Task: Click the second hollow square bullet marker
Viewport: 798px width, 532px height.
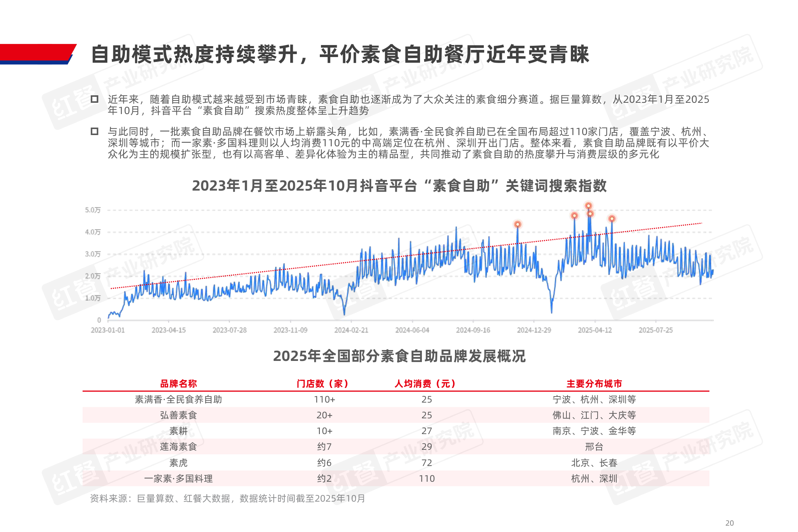Action: tap(95, 131)
